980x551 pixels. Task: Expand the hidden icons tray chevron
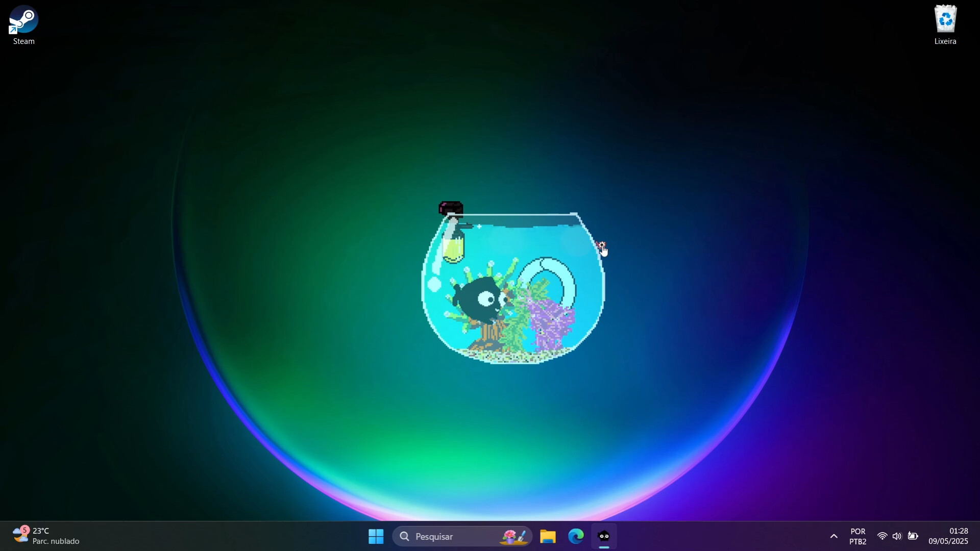point(834,536)
